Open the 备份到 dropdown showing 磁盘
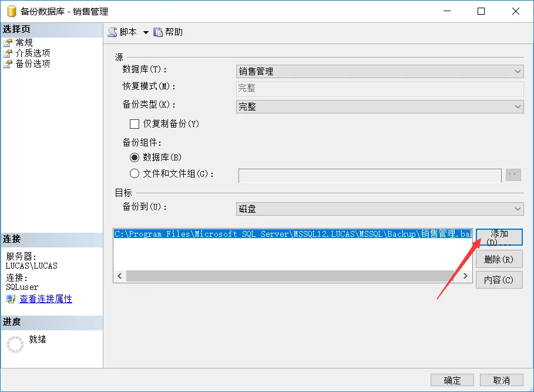The image size is (534, 392). coord(379,209)
